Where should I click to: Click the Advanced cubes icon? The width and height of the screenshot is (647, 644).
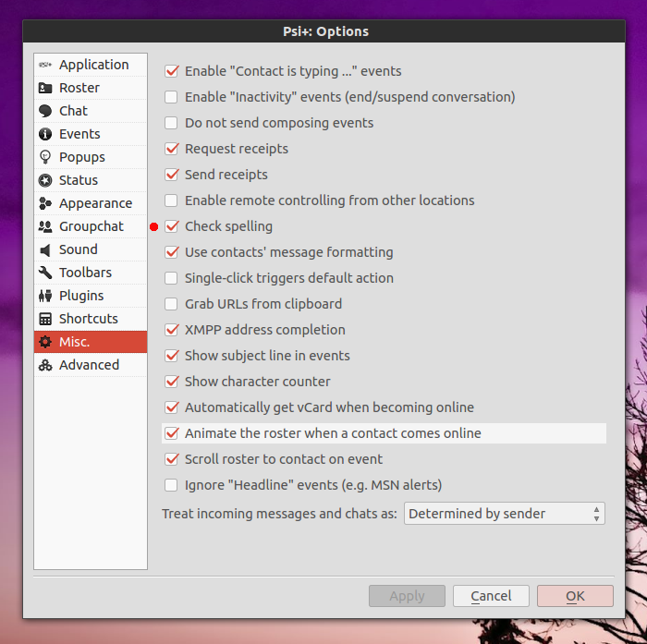45,365
